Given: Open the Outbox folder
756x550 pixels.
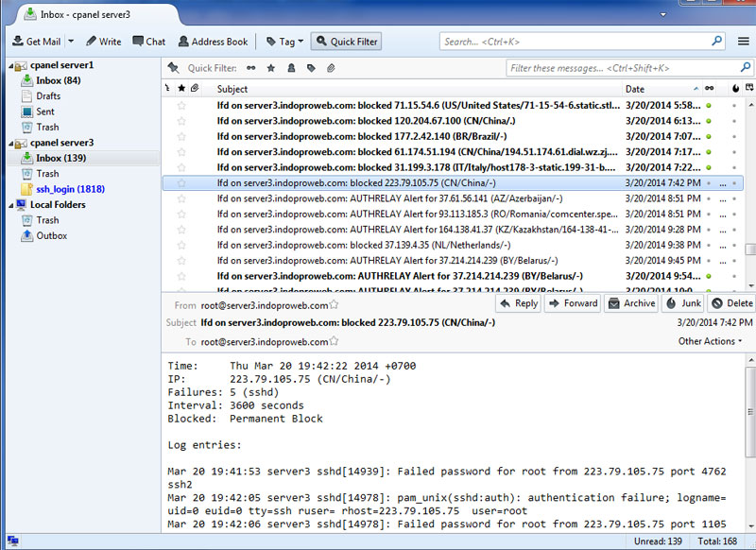Looking at the screenshot, I should point(52,235).
